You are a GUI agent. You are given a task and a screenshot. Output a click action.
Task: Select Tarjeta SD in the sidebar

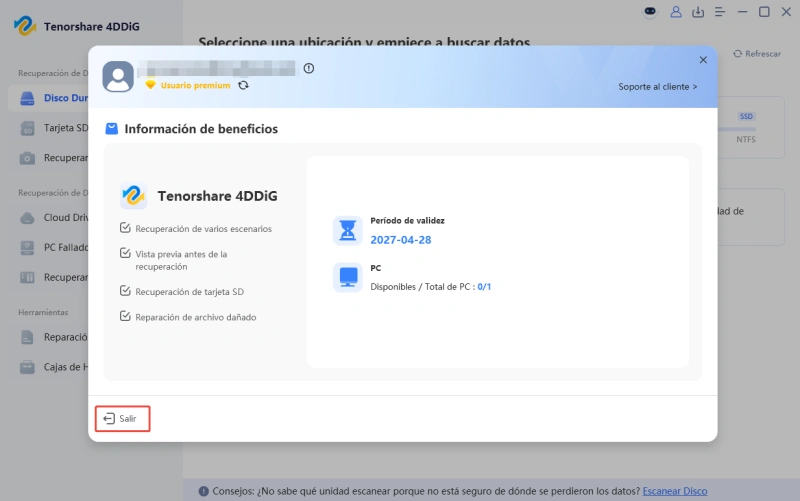tap(50, 128)
